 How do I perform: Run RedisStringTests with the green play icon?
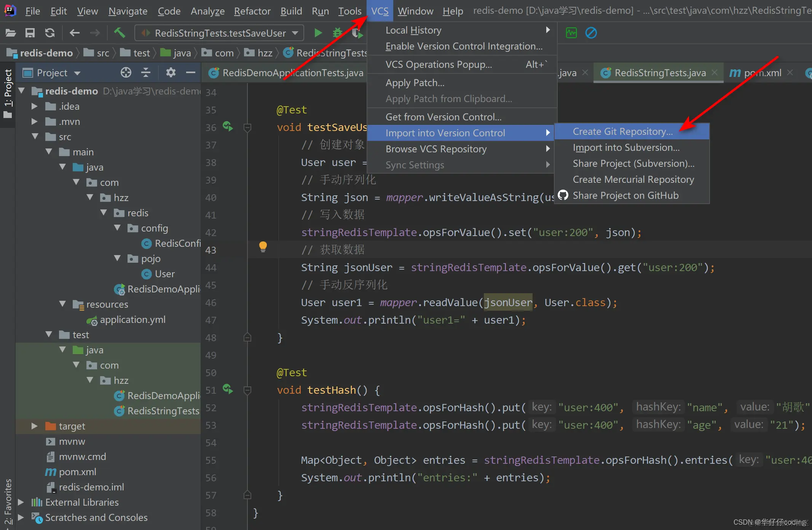[318, 33]
